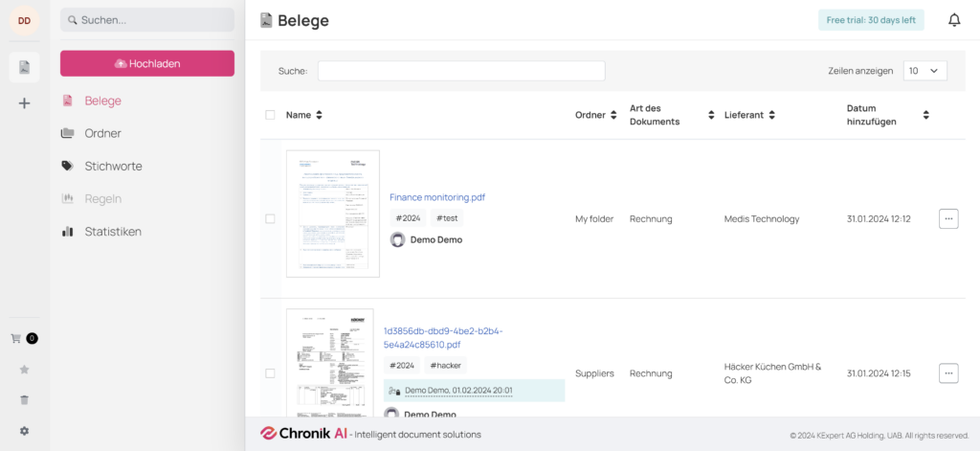Viewport: 980px width, 451px height.
Task: Click the notification bell icon
Action: [953, 20]
